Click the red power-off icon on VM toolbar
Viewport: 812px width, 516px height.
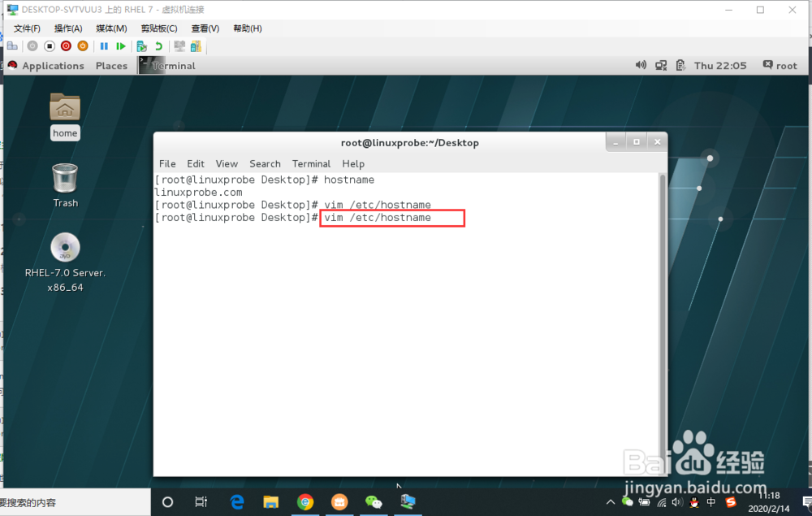[x=66, y=46]
